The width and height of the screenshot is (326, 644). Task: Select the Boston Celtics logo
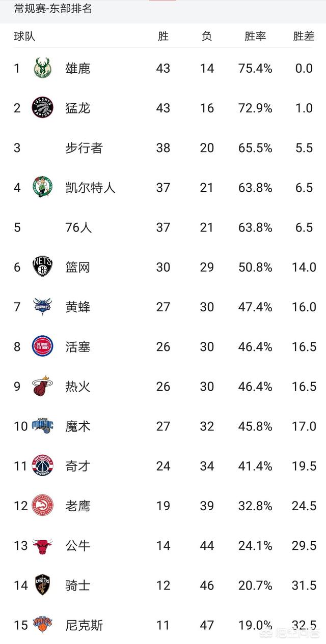click(43, 188)
